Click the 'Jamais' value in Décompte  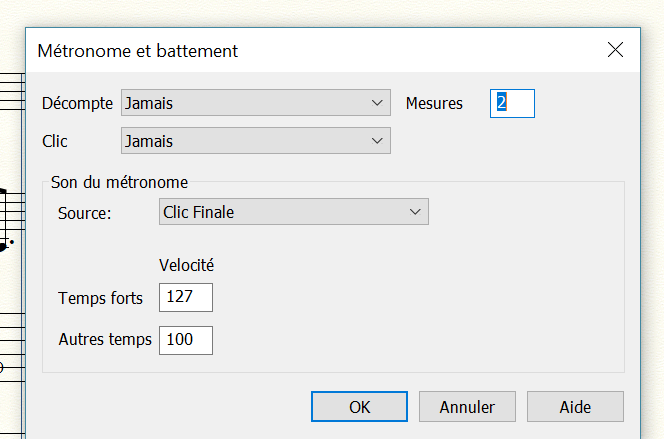148,103
